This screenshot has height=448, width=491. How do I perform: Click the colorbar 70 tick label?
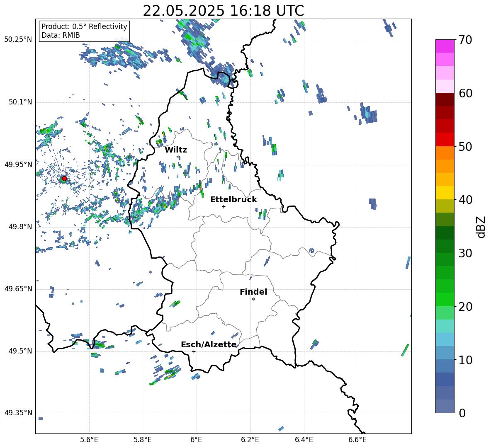pyautogui.click(x=466, y=40)
